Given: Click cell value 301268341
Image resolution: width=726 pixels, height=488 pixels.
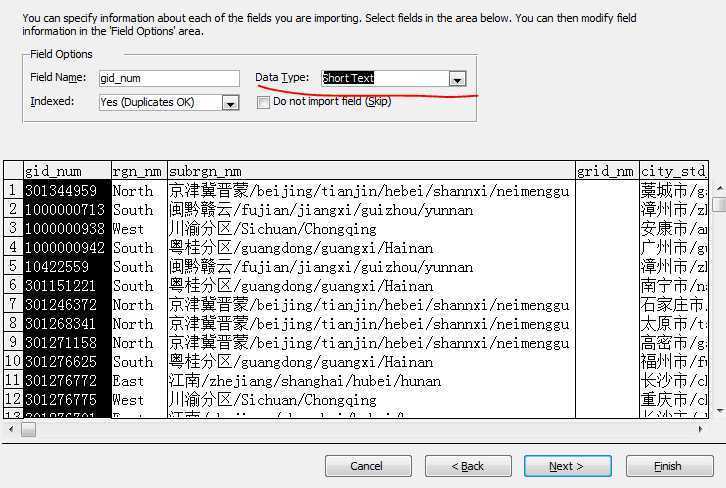Looking at the screenshot, I should [x=67, y=323].
